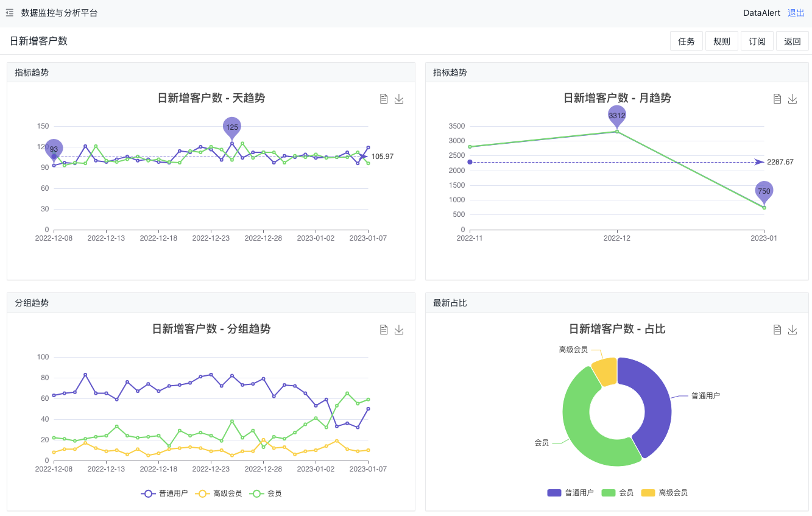Toggle 会员 series in line chart legend
Screen dimensions: 812x516
[267, 493]
